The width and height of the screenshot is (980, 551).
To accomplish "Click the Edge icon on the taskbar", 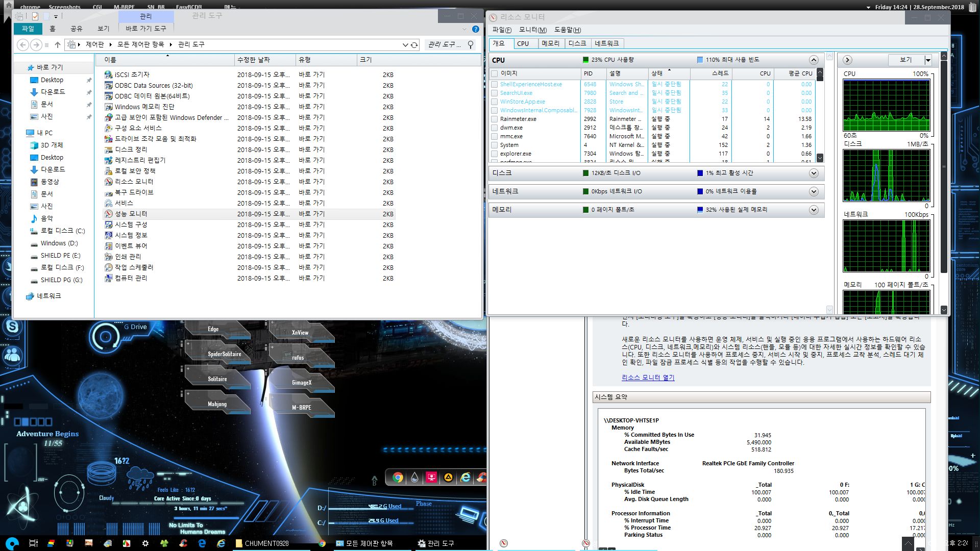I will 202,543.
